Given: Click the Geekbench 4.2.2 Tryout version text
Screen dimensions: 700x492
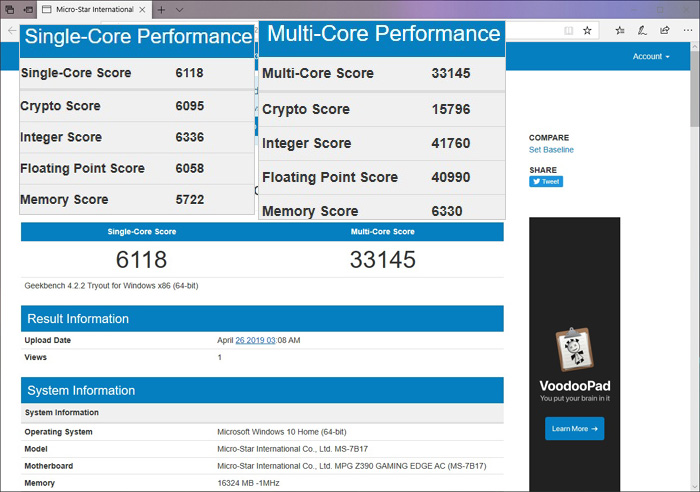Looking at the screenshot, I should point(111,286).
